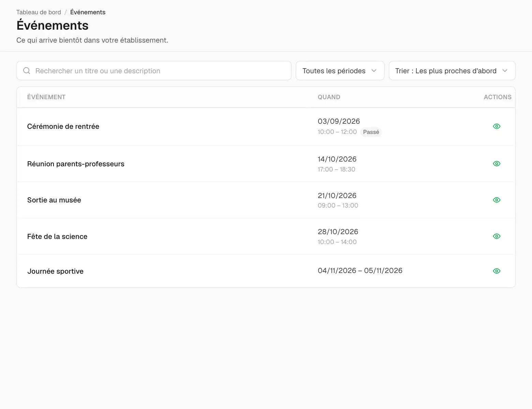
Task: Select the Fête de la science title
Action: tap(57, 237)
